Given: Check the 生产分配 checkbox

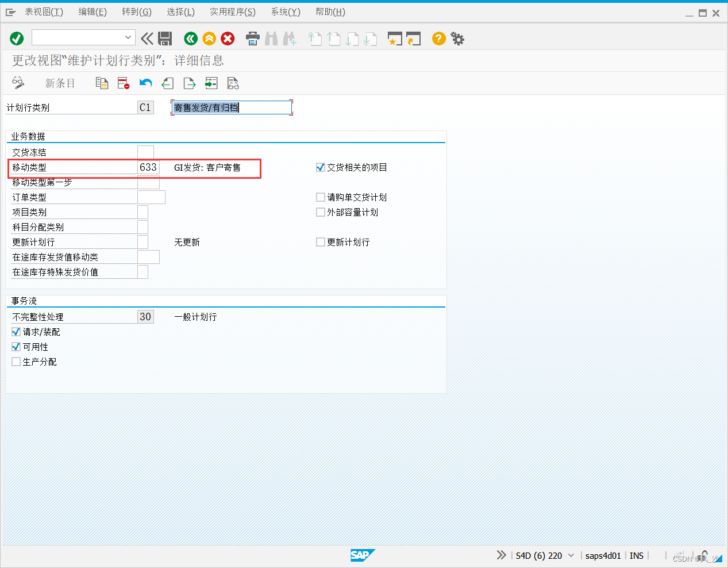Looking at the screenshot, I should 16,362.
